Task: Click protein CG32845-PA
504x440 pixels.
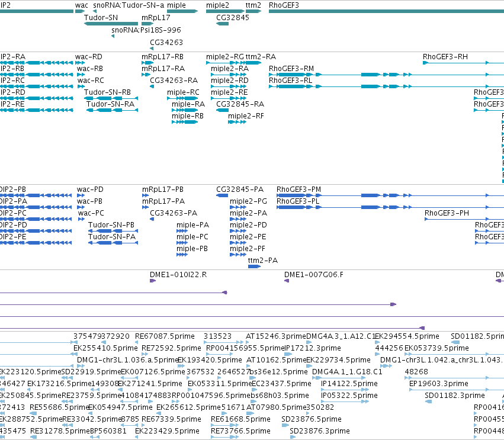Action: (x=240, y=190)
